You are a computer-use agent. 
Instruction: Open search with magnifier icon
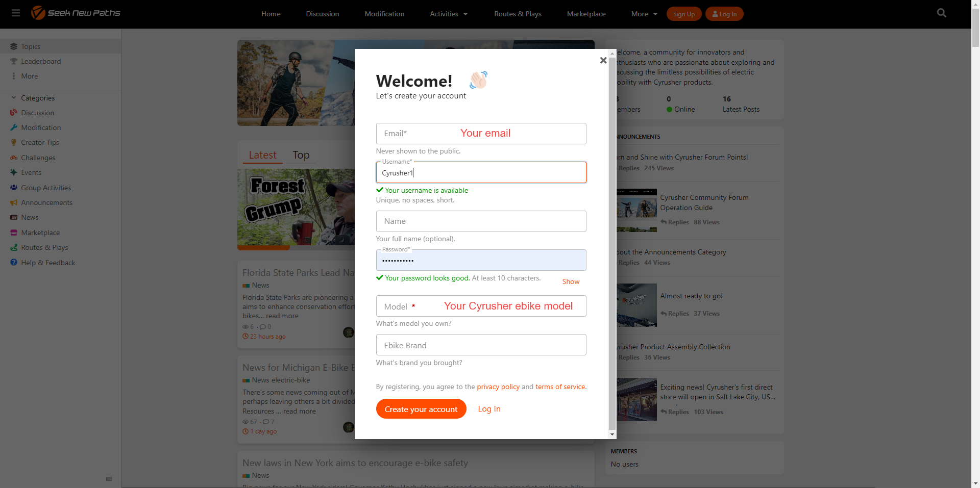941,13
